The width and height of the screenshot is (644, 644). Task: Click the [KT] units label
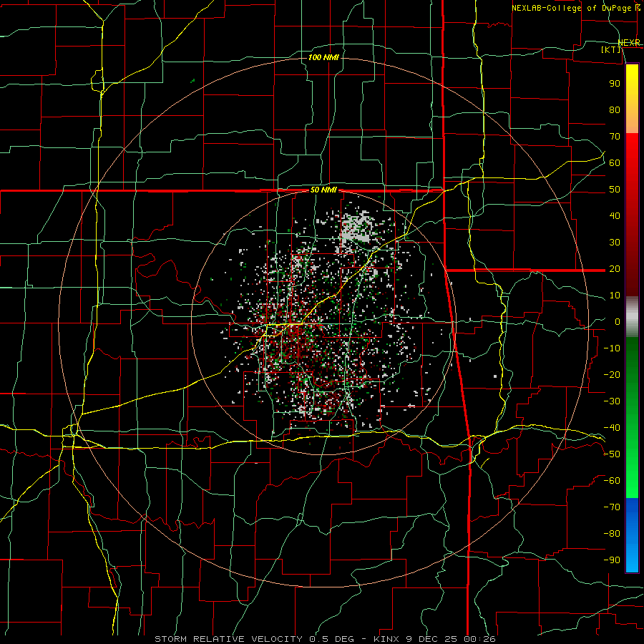[611, 49]
